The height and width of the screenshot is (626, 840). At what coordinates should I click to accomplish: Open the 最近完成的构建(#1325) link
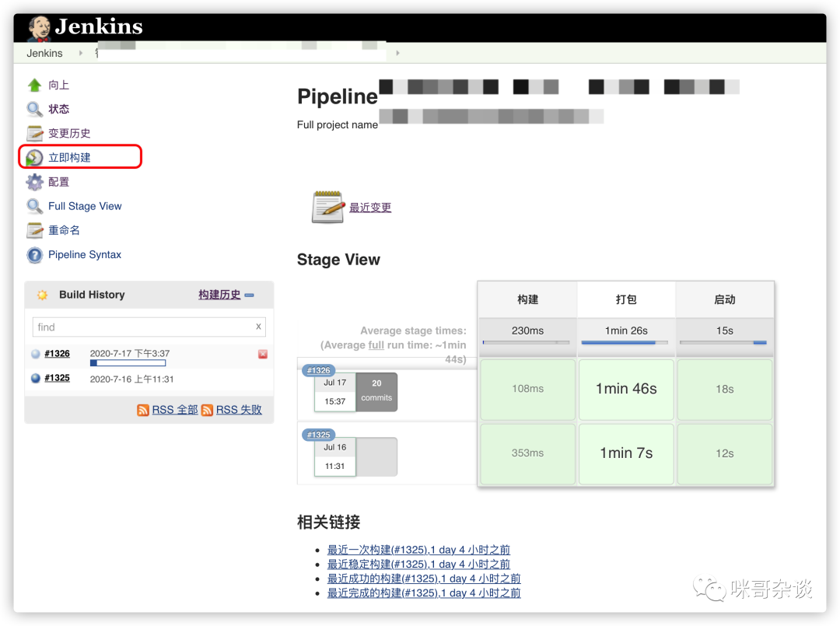(x=425, y=593)
